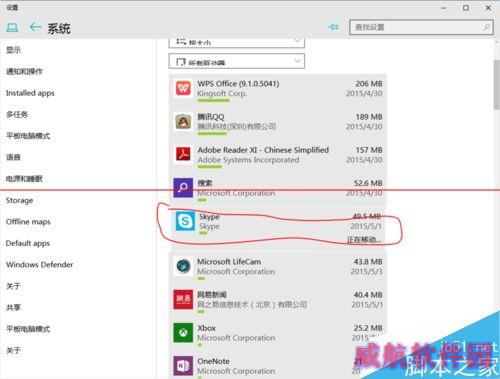This screenshot has width=500, height=379.
Task: Click the 40.4 MB size value
Action: 368,295
